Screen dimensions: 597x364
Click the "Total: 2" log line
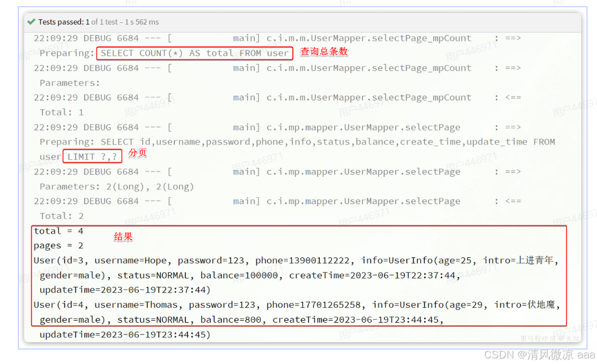point(62,216)
